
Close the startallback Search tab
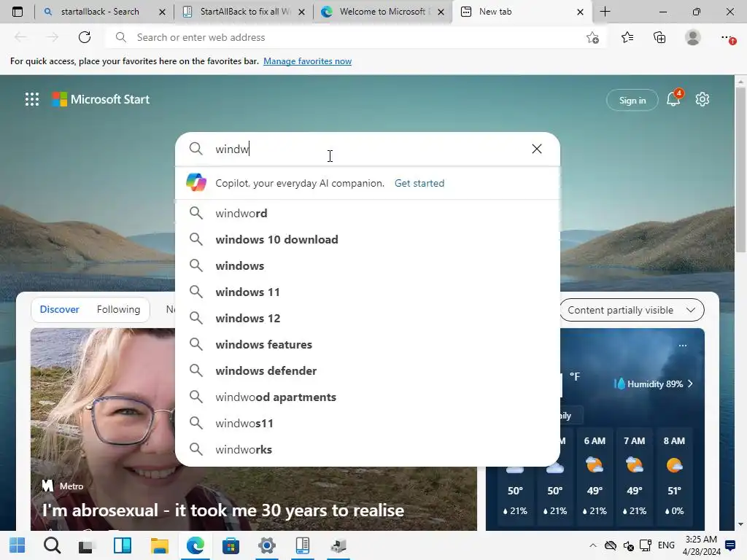[x=162, y=12]
